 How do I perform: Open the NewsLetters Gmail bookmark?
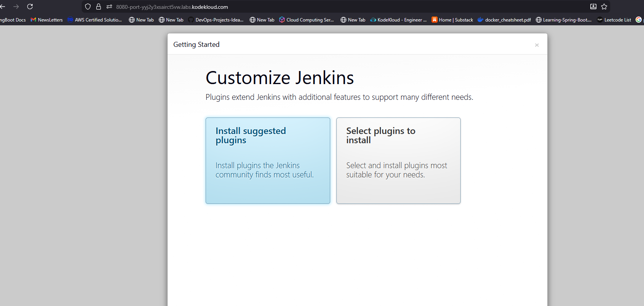coord(46,20)
